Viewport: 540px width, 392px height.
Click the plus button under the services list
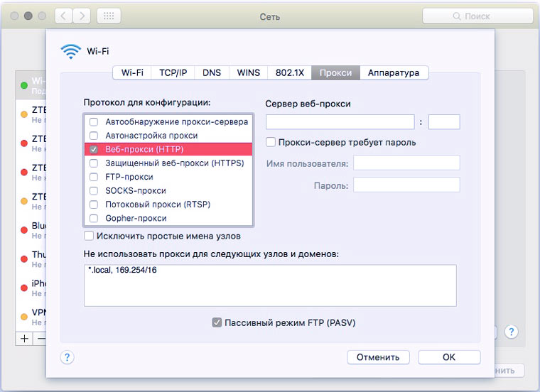tap(24, 339)
